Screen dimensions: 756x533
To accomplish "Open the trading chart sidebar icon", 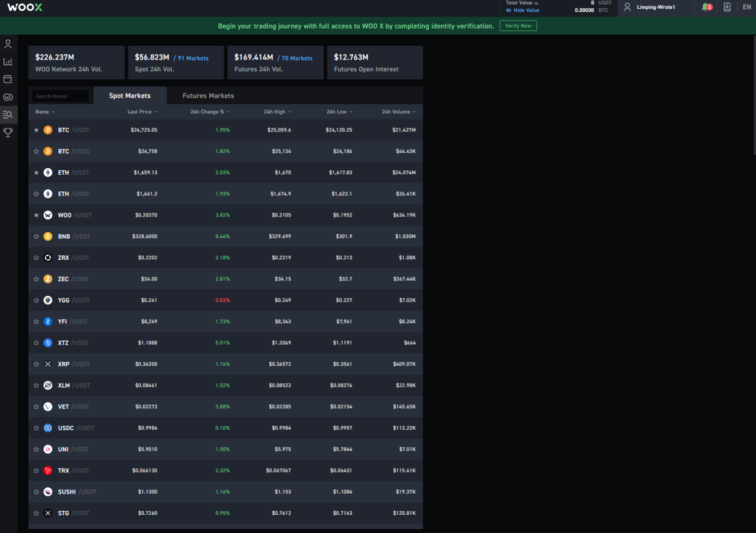I will coord(8,62).
